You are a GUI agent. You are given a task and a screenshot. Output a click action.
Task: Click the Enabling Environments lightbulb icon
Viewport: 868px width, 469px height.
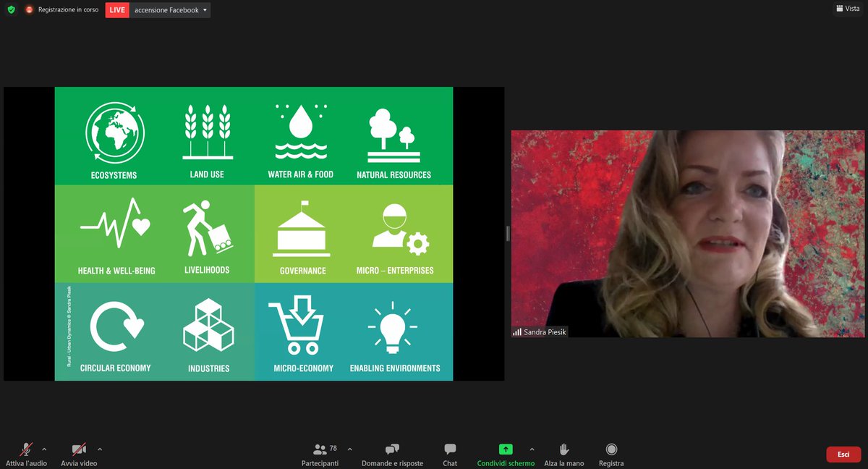point(393,328)
